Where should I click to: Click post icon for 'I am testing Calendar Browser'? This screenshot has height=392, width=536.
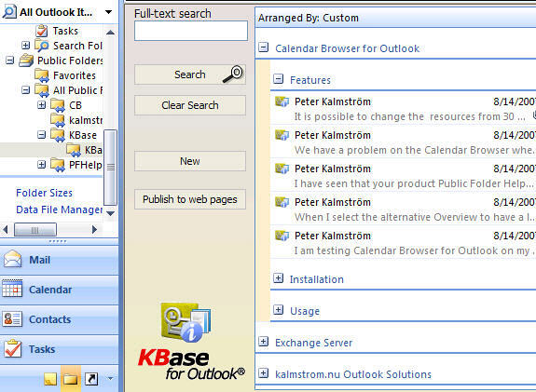282,236
